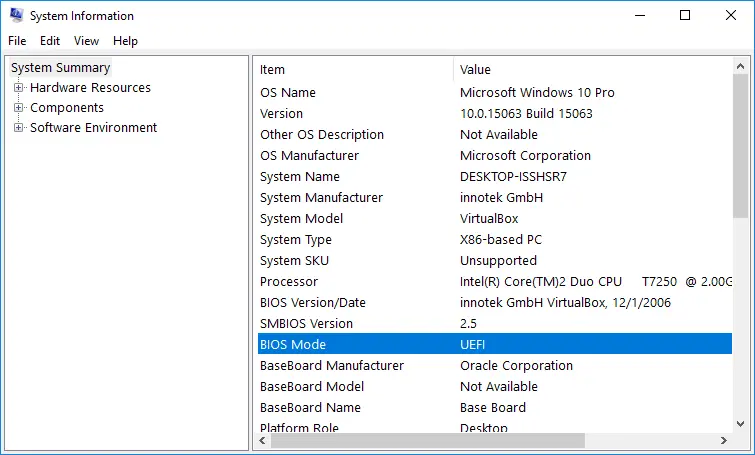Screen dimensions: 755x455
Task: Expand the Software Environment node
Action: (18, 128)
